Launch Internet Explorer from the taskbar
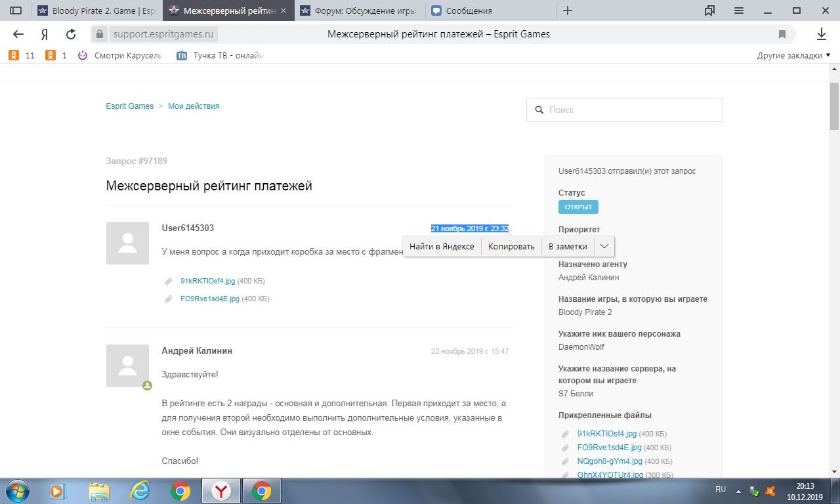The height and width of the screenshot is (504, 840). click(x=140, y=490)
